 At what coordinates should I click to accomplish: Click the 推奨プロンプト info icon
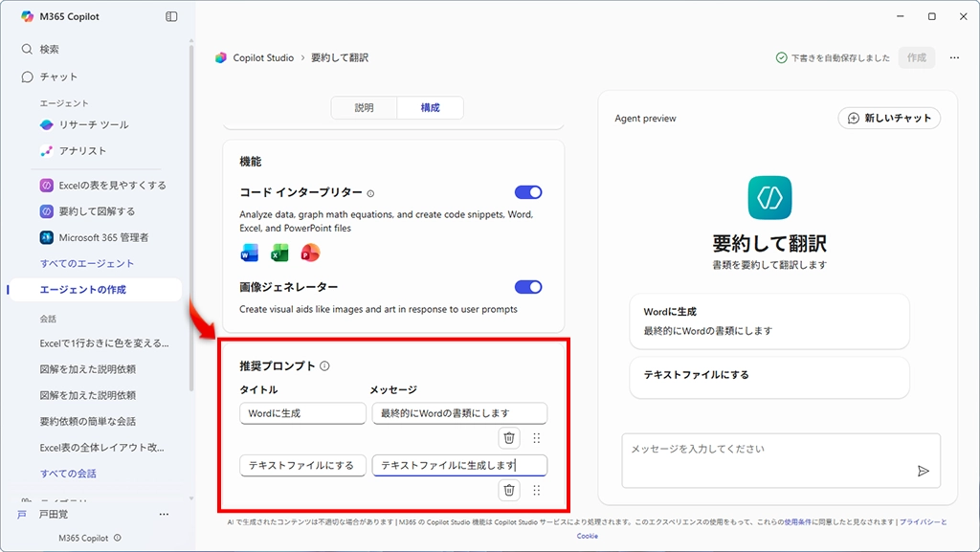[324, 366]
